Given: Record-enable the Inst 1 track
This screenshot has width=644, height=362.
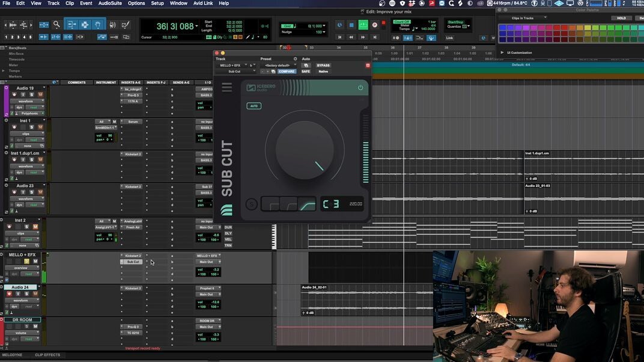Looking at the screenshot, I should pos(14,127).
